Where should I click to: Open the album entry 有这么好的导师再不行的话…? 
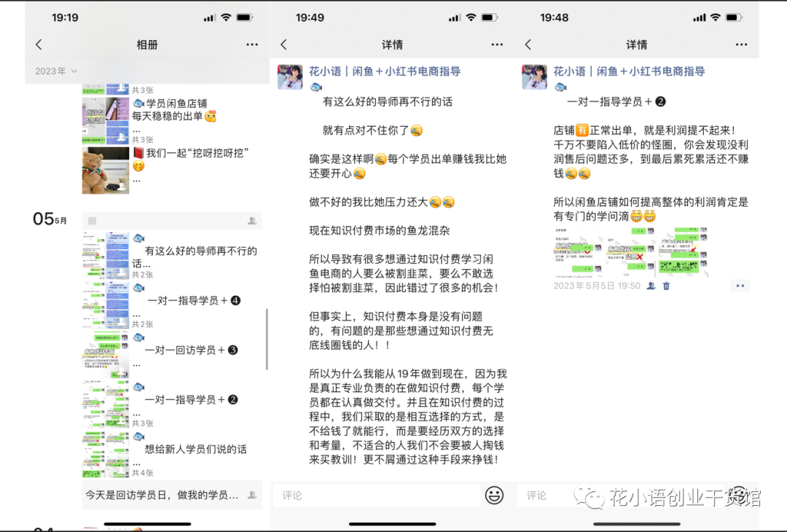point(195,257)
